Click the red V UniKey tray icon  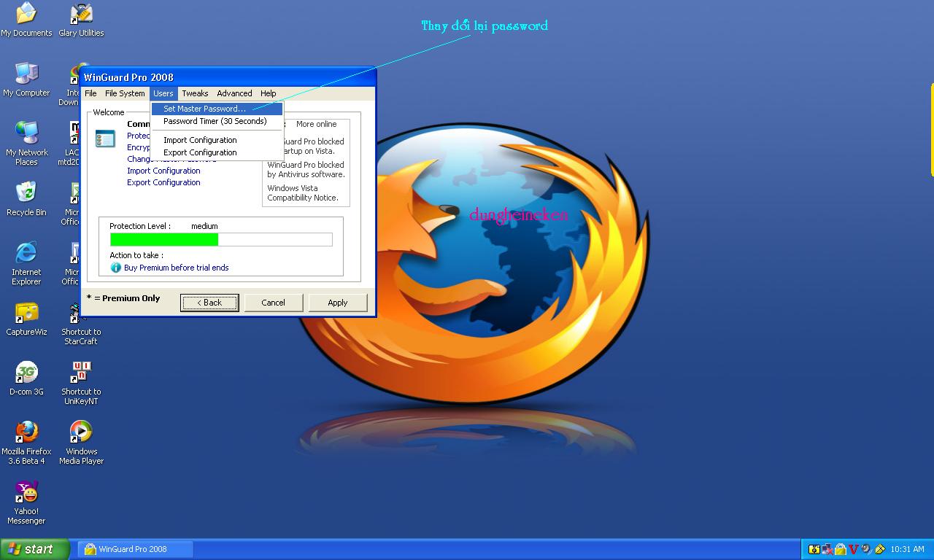point(853,549)
